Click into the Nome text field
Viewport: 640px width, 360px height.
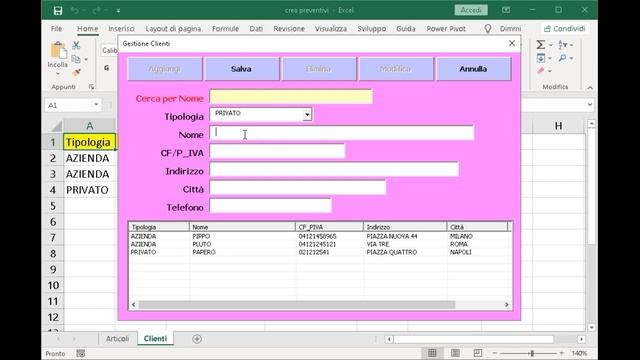click(x=342, y=133)
